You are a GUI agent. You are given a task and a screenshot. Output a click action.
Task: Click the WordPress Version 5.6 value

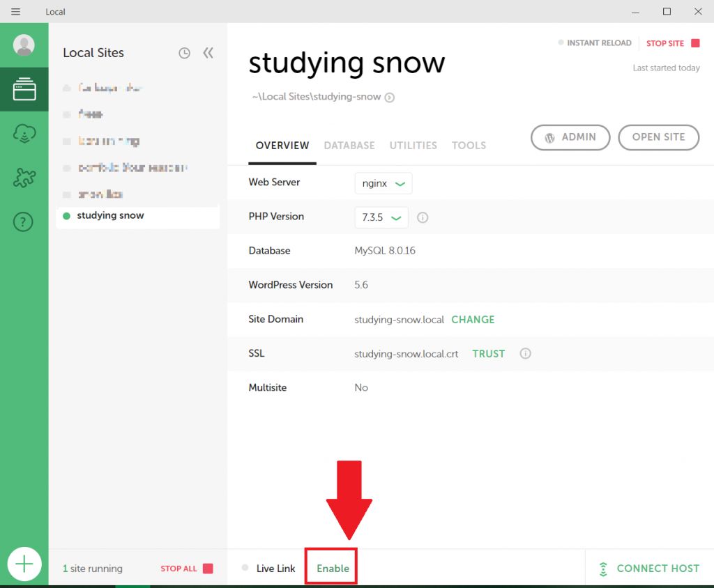point(361,285)
